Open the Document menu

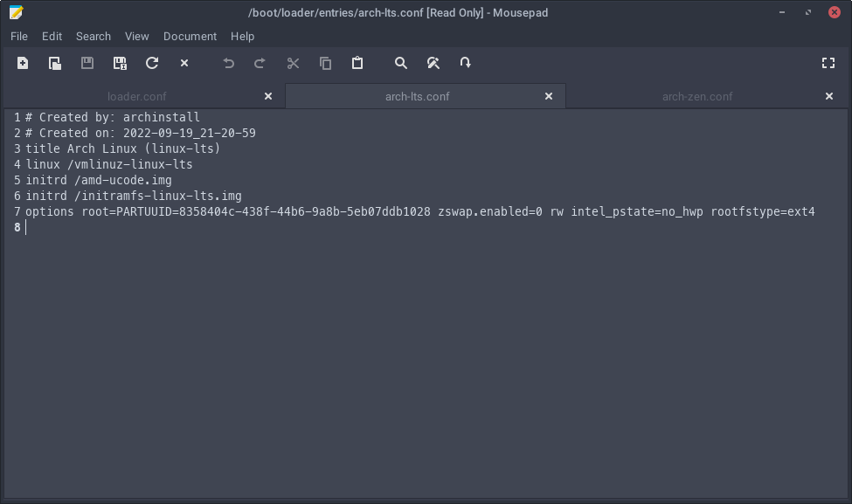pos(190,36)
